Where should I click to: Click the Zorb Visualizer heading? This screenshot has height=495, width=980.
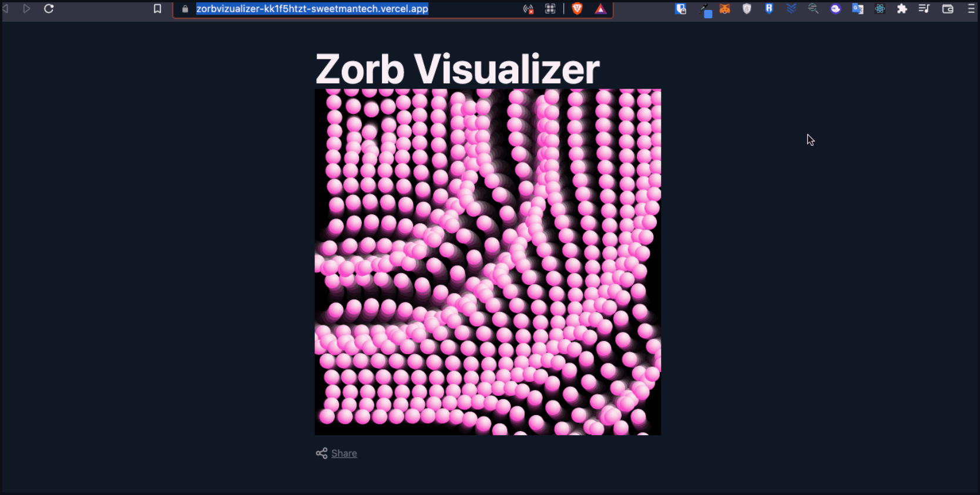click(x=457, y=69)
